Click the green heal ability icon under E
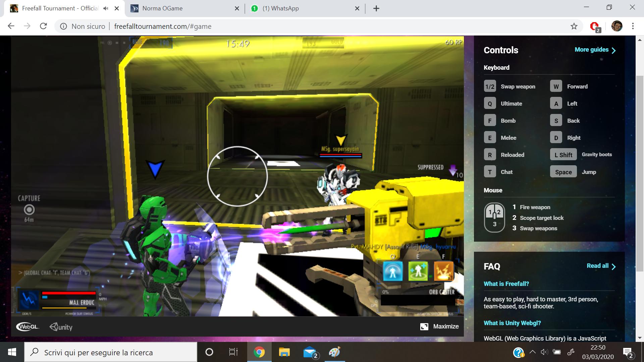The width and height of the screenshot is (644, 362). pyautogui.click(x=418, y=271)
